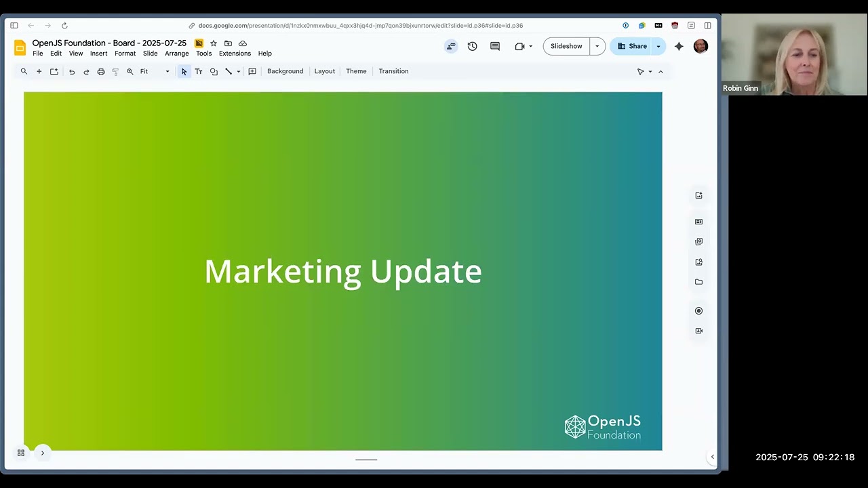Screen dimensions: 868x488
Task: Open the Layout options
Action: click(x=324, y=71)
